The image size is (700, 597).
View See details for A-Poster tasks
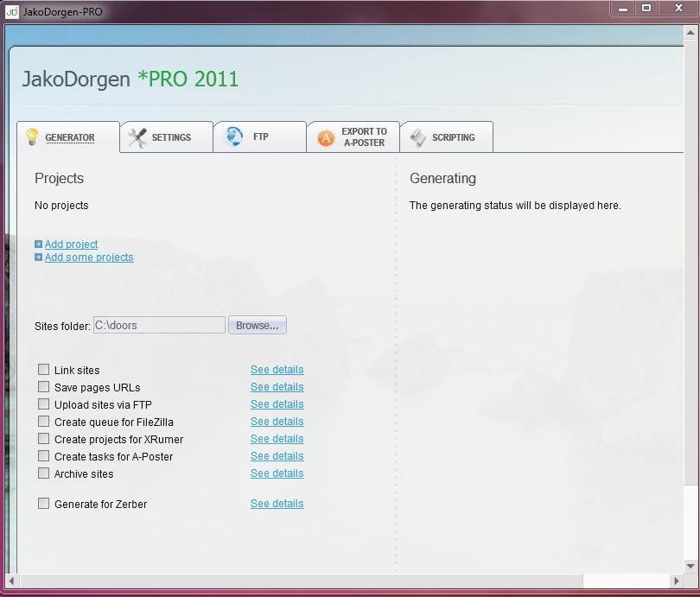click(277, 456)
